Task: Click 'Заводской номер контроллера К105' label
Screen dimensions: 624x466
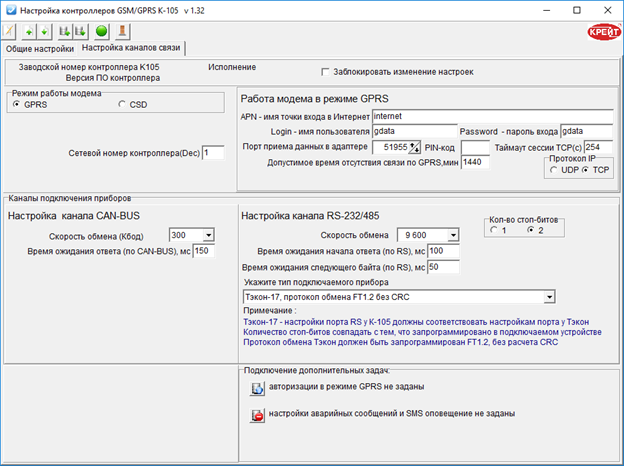Action: pos(89,67)
